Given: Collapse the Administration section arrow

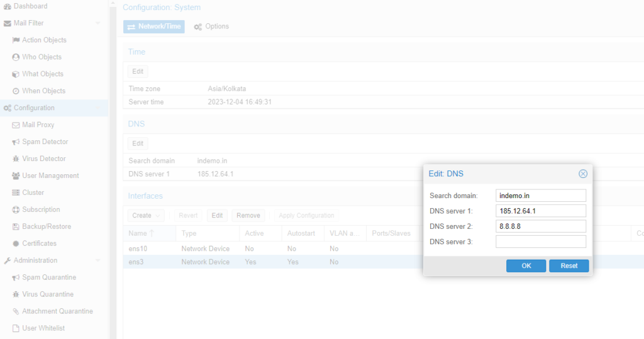Looking at the screenshot, I should [x=98, y=260].
